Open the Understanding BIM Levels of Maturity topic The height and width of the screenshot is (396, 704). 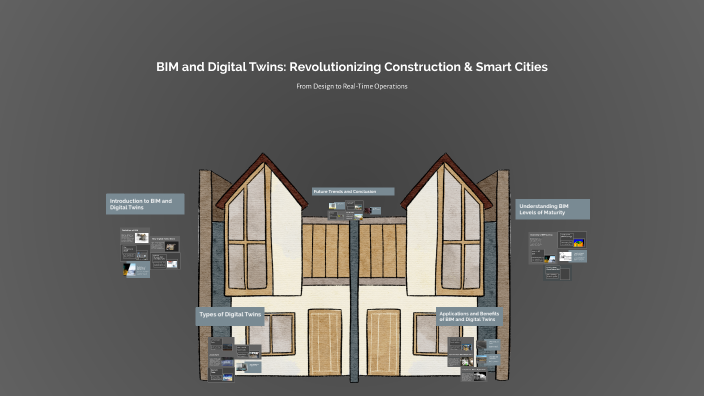(x=553, y=209)
